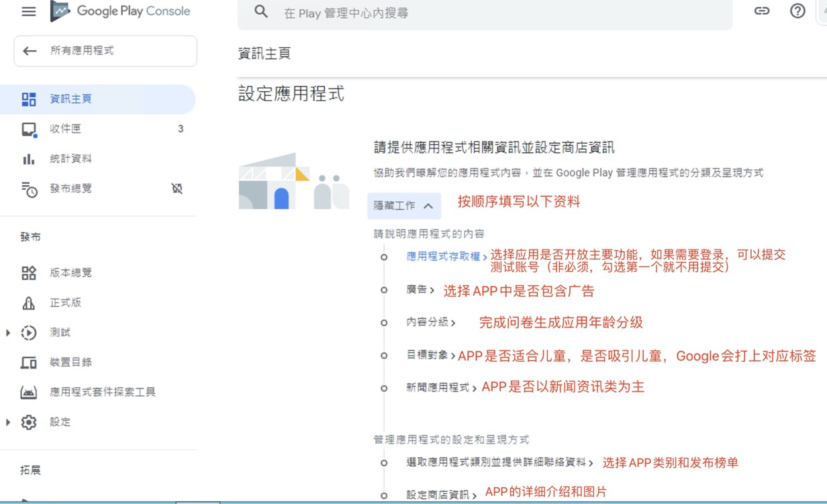The image size is (827, 504).
Task: Expand the 測試 sidebar section
Action: pos(8,332)
